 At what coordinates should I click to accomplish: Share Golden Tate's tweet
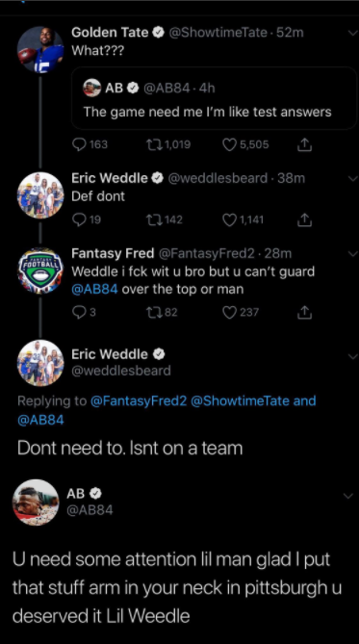(x=303, y=144)
